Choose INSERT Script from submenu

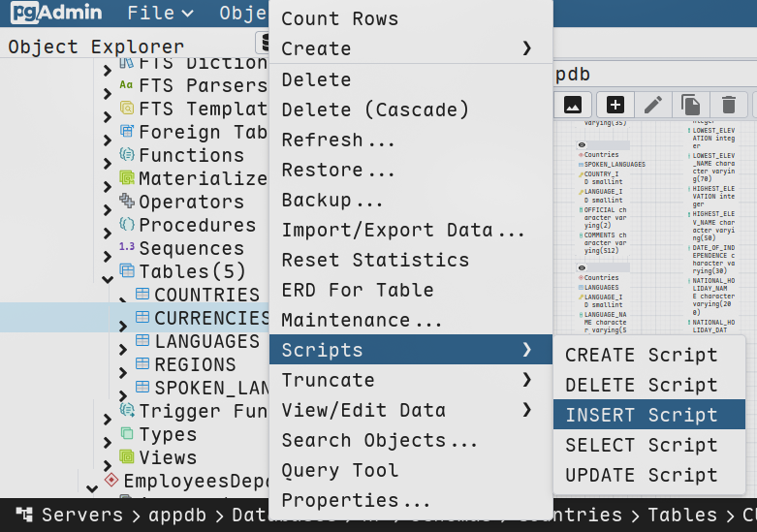click(641, 415)
